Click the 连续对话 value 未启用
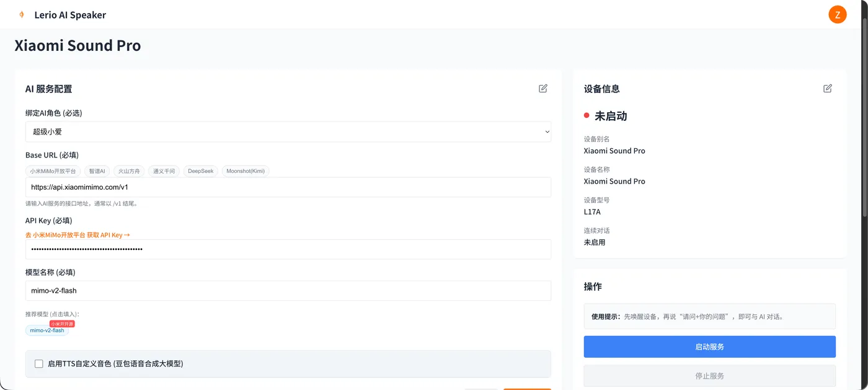Viewport: 868px width, 390px height. point(595,242)
